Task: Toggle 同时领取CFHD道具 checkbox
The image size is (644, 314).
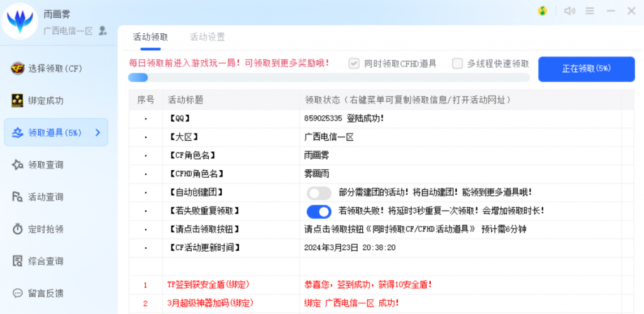Action: (x=353, y=63)
